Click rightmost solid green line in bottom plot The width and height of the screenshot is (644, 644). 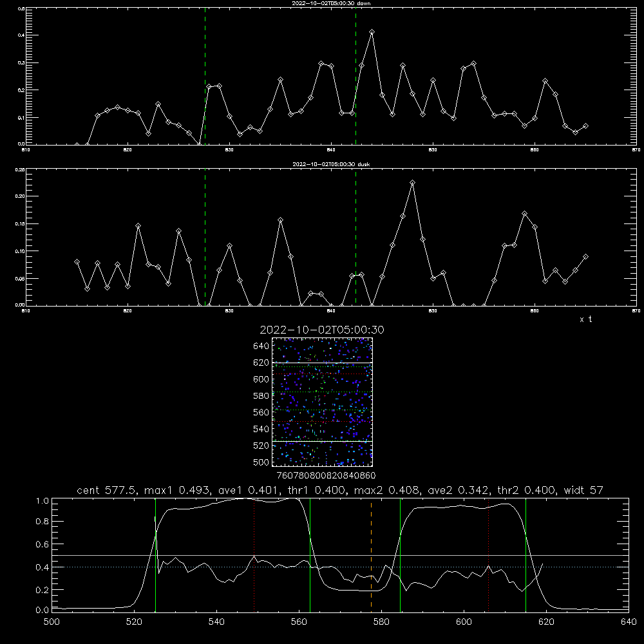click(526, 554)
